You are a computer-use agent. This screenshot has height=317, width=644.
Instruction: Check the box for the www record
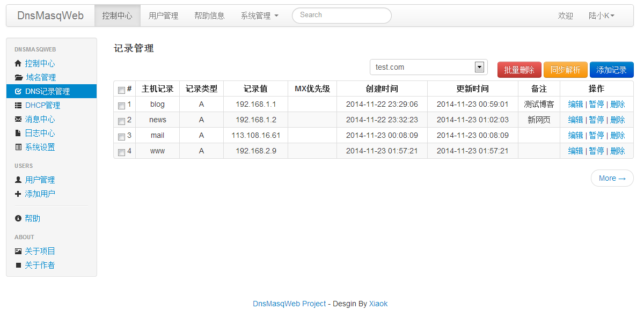tap(121, 152)
